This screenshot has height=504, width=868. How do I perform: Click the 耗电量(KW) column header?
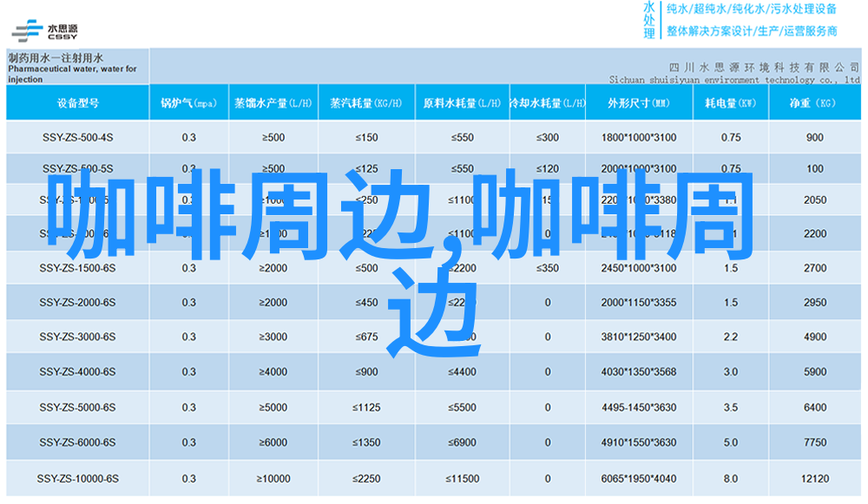[730, 103]
